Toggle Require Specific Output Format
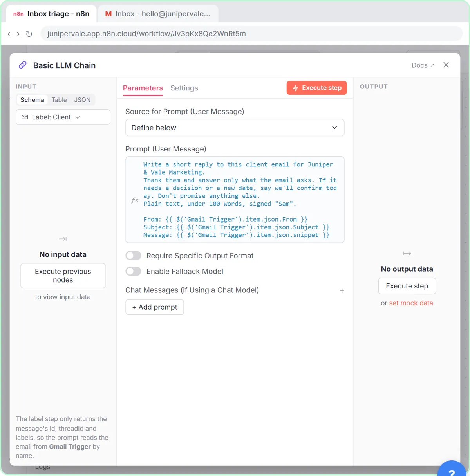 coord(134,256)
